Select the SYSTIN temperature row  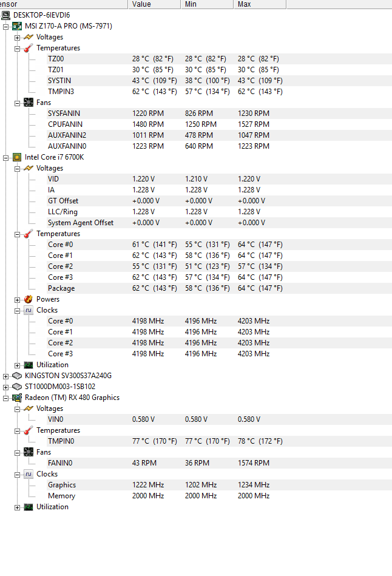220,81
